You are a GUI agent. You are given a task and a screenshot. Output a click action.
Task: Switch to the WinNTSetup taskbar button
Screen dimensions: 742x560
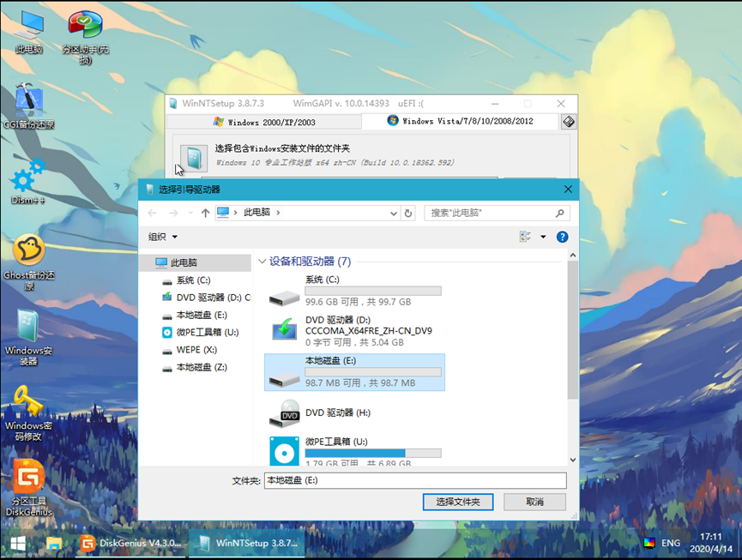(x=248, y=543)
